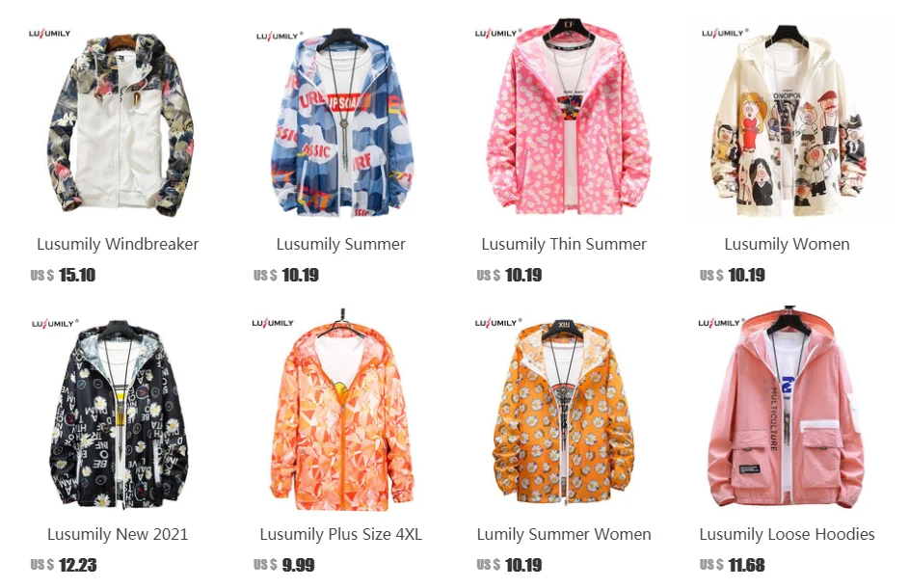Select the US $9.99 price
The height and width of the screenshot is (588, 909).
284,565
